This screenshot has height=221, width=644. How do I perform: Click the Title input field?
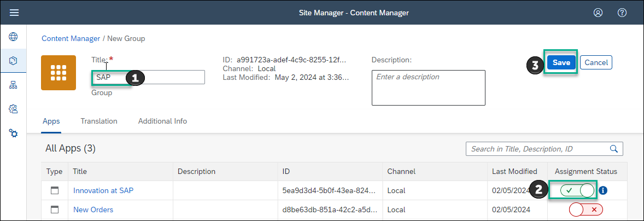(148, 77)
